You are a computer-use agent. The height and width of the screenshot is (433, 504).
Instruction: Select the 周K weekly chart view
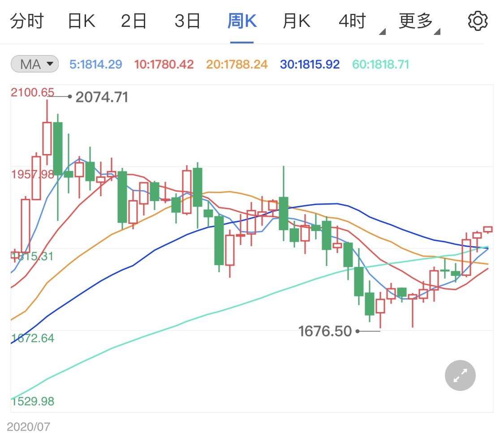241,20
